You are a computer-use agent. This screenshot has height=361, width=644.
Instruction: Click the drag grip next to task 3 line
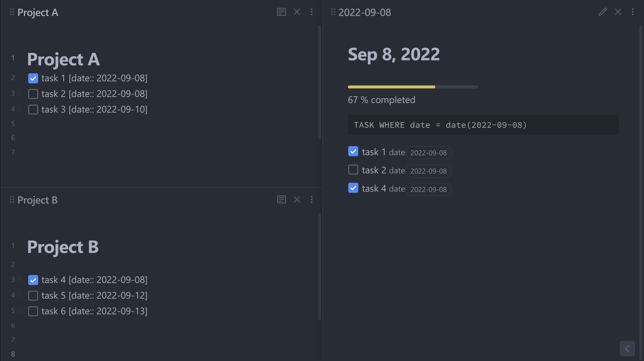(19, 109)
